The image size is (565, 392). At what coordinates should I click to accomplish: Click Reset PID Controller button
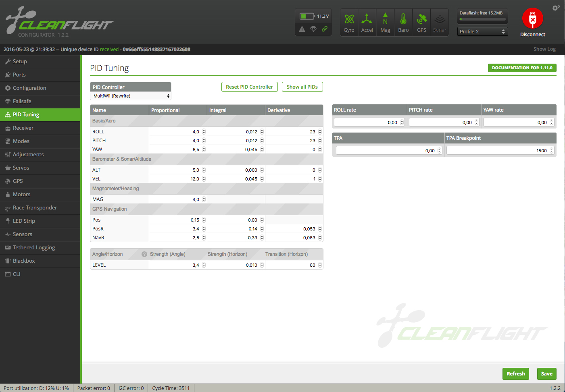tap(250, 87)
